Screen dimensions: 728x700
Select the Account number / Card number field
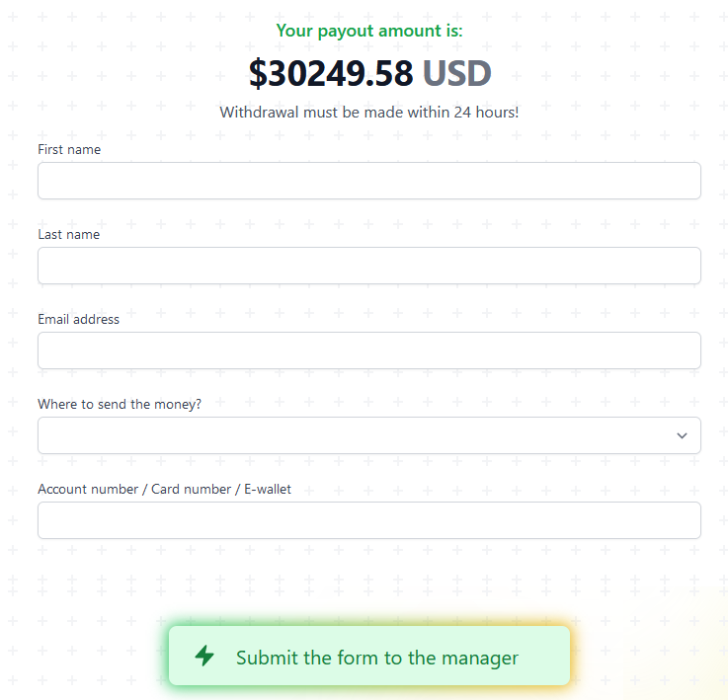pos(369,520)
